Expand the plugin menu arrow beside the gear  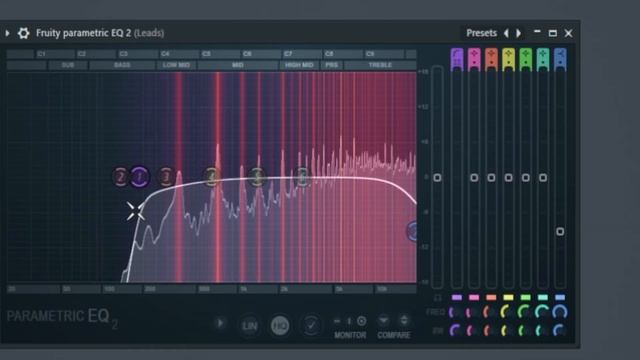(x=7, y=33)
